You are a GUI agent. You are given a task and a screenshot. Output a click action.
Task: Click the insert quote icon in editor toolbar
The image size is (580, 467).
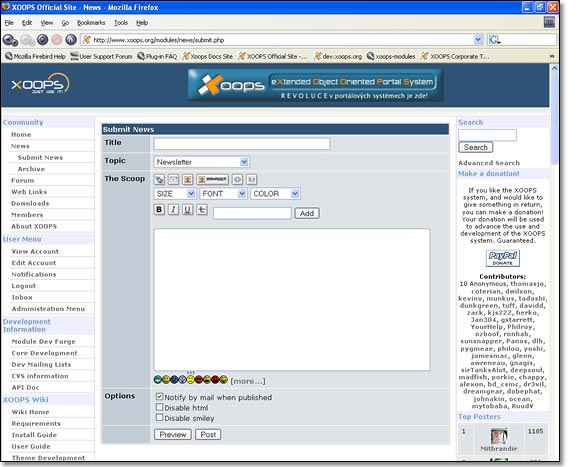point(252,180)
